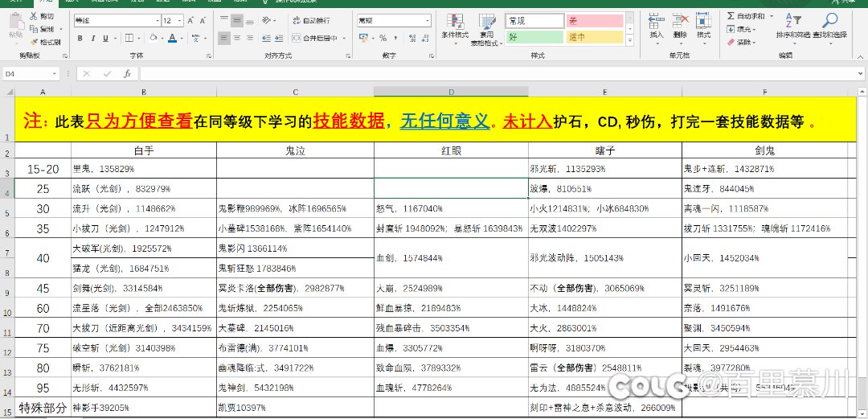Expand AutoSum (自动求和) dropdown arrow

[x=772, y=17]
